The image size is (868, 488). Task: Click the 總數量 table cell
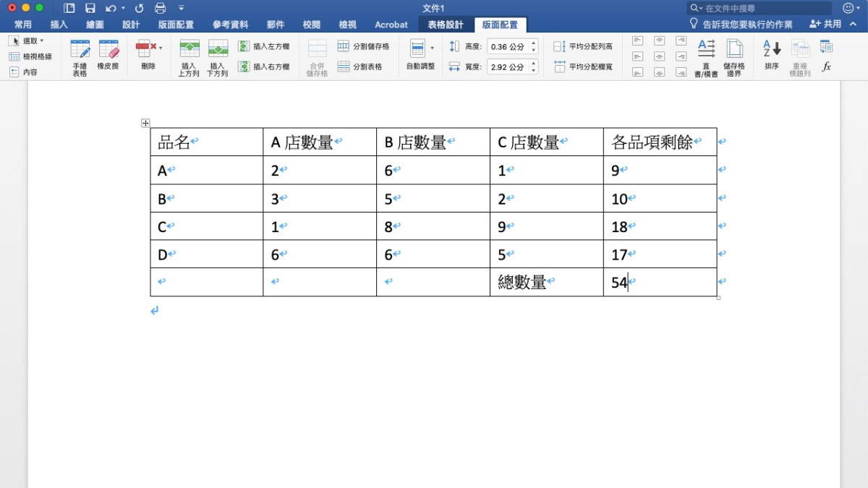pyautogui.click(x=546, y=282)
